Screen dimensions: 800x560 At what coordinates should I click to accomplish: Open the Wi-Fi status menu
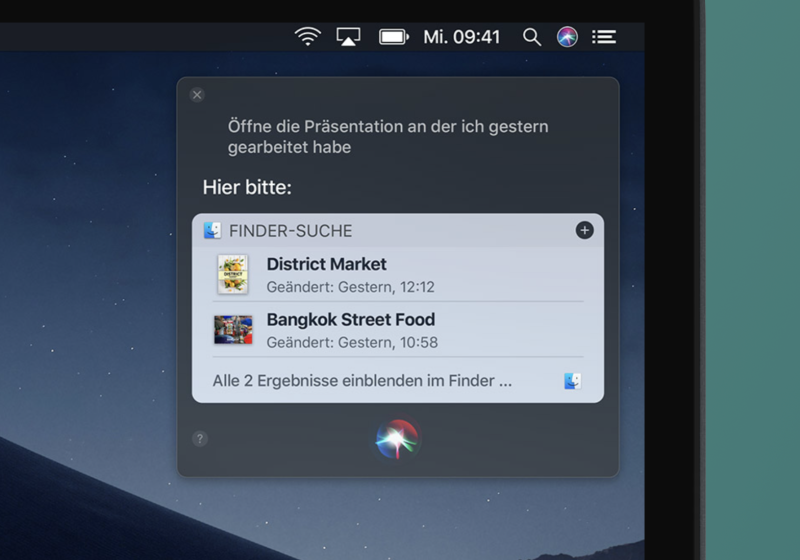307,37
